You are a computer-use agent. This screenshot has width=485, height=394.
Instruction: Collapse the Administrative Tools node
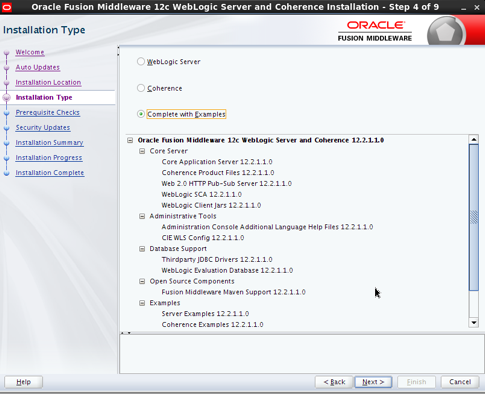click(142, 216)
